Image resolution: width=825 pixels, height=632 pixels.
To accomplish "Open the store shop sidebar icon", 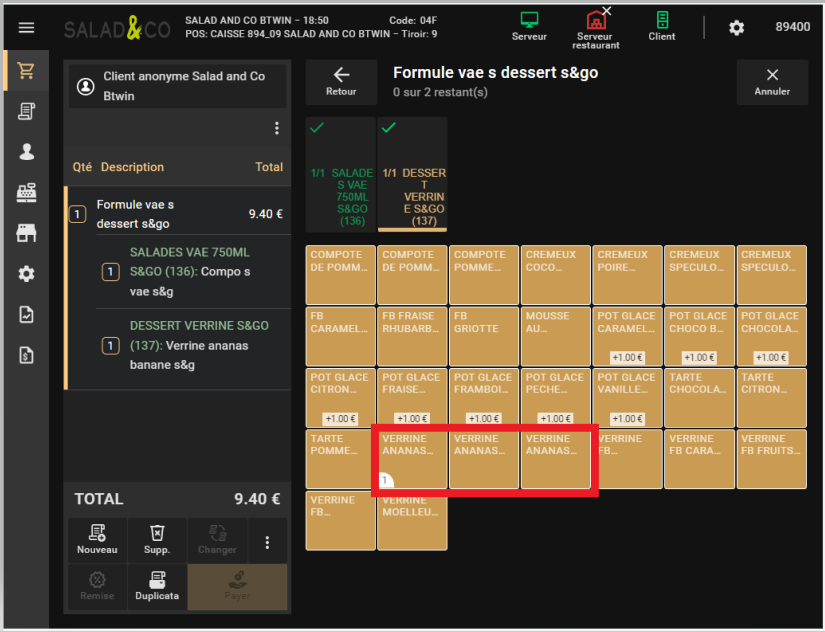I will coord(26,233).
